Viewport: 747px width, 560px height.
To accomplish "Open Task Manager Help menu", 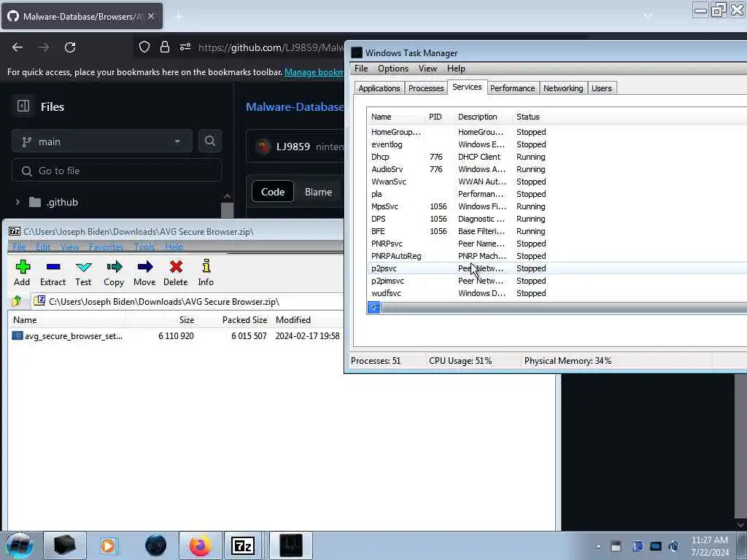I will [x=456, y=69].
